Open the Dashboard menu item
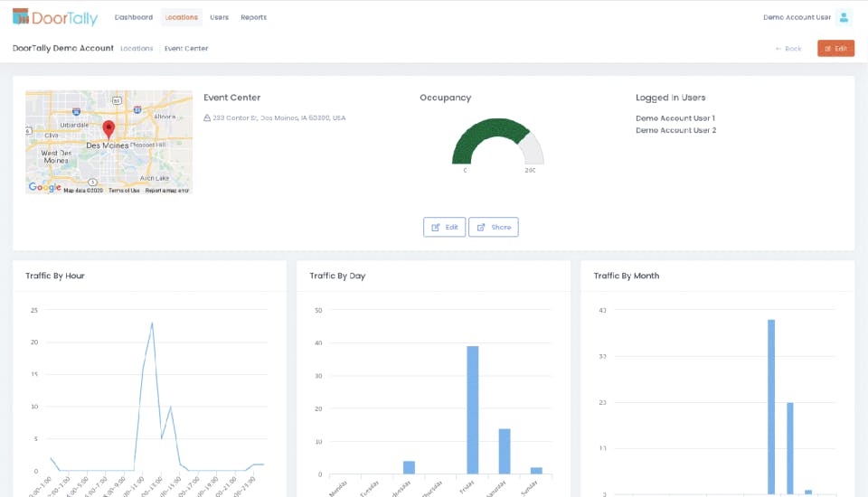Viewport: 868px width, 497px height. (x=134, y=17)
